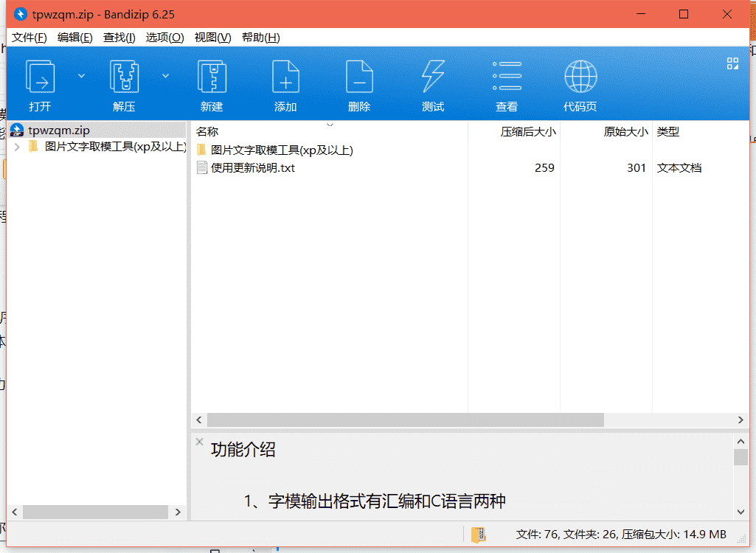
Task: Expand the 图片文字取模工具 tree folder
Action: [18, 147]
